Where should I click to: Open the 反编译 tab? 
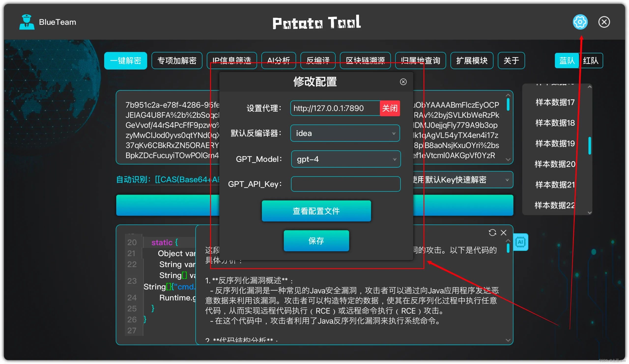(318, 61)
